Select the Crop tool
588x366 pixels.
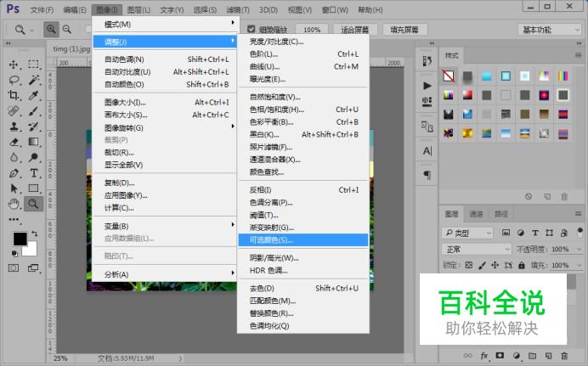pos(14,95)
